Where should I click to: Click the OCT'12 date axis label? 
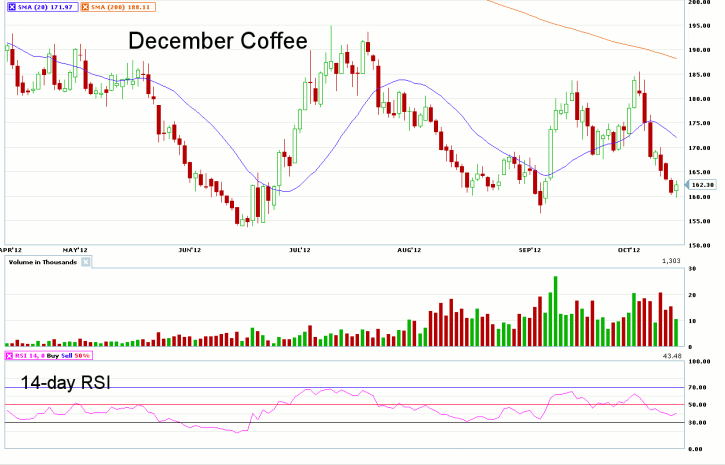(629, 250)
